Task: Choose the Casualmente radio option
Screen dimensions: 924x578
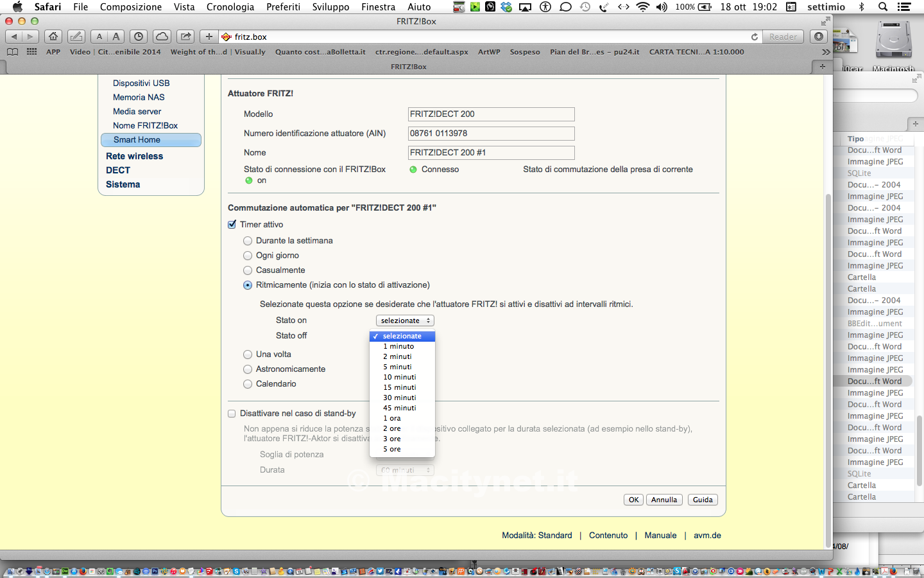Action: pos(248,270)
